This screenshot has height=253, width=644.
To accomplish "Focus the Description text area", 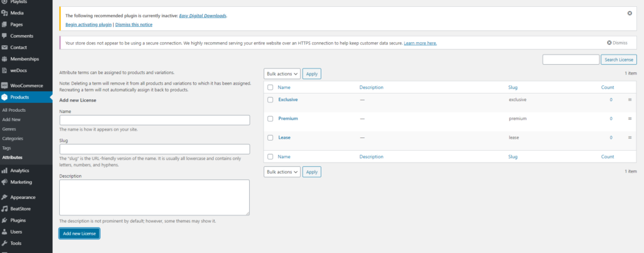I will (155, 197).
